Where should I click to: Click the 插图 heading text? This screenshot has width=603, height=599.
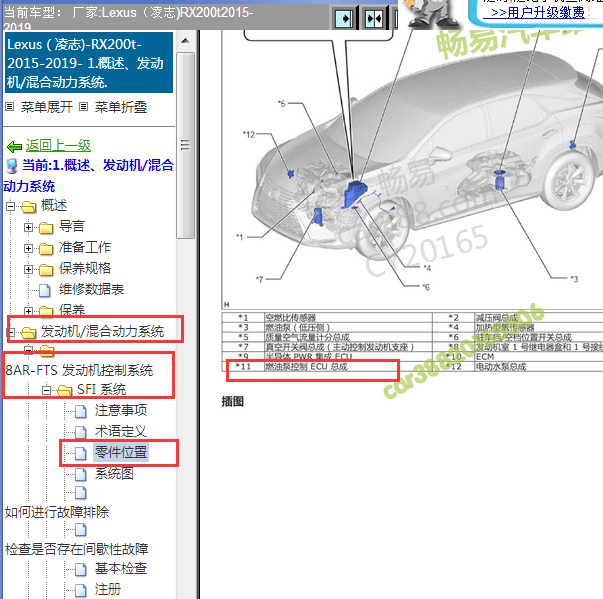233,402
